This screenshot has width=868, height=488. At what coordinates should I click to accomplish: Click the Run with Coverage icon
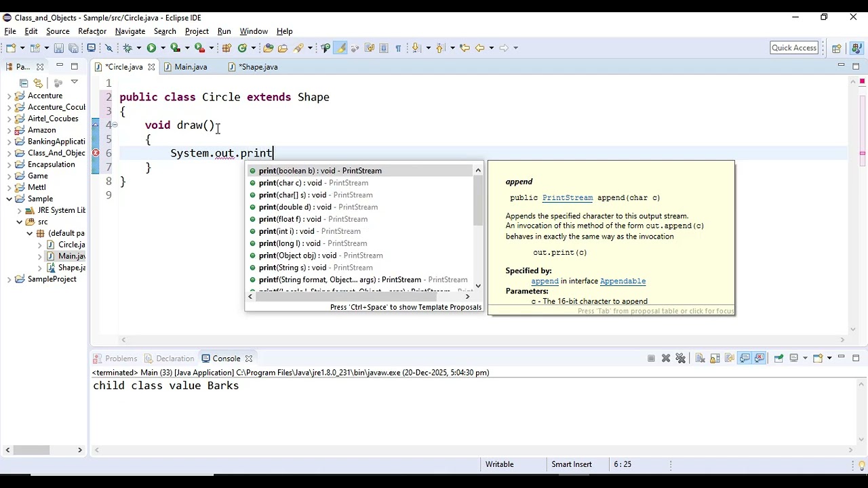(x=176, y=48)
